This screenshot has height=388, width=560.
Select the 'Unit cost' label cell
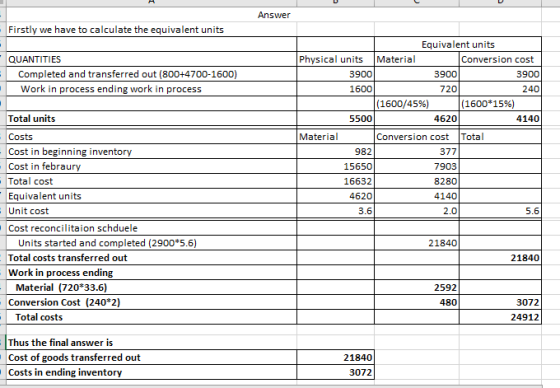[151, 211]
